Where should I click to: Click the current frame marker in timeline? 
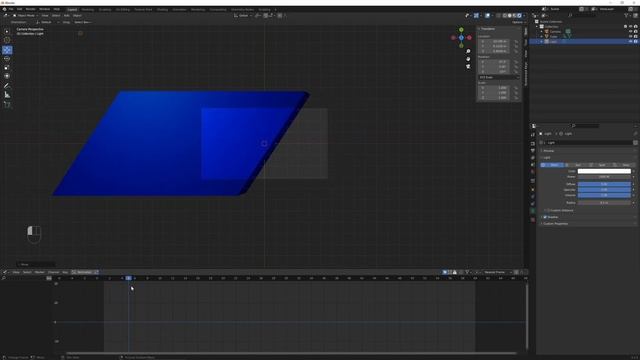pos(129,278)
